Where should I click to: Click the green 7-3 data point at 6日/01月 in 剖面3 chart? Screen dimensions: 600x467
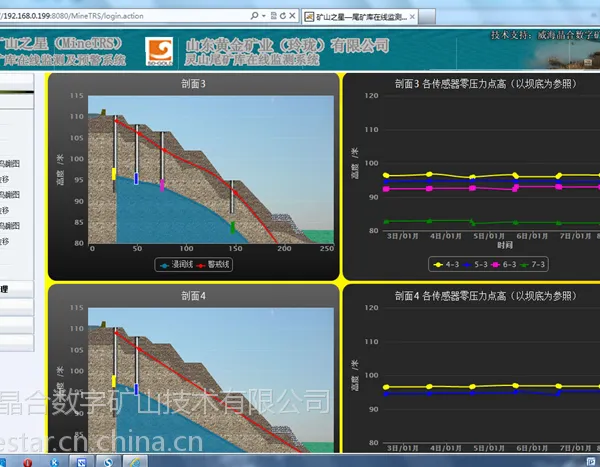point(515,222)
